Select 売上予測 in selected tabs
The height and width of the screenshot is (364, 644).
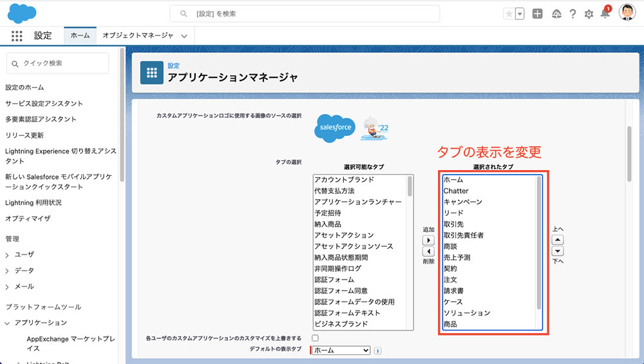pos(457,257)
